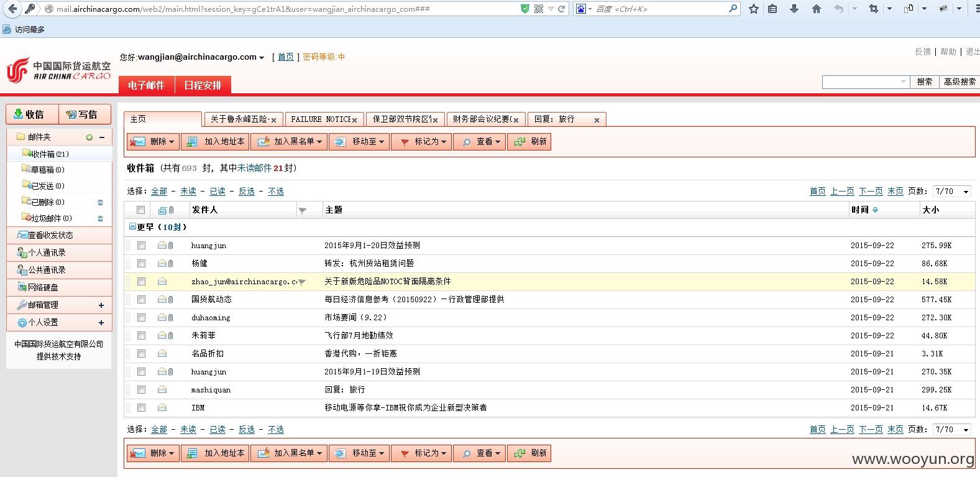The width and height of the screenshot is (980, 477).
Task: Check the mashiquan 回复：旅行 email
Action: [141, 390]
